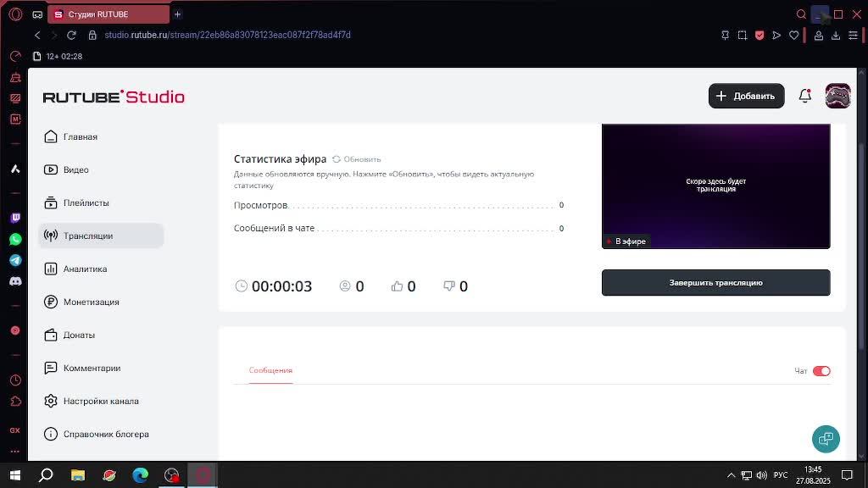868x488 pixels.
Task: Open Microsoft Edge from the taskbar
Action: (x=140, y=475)
